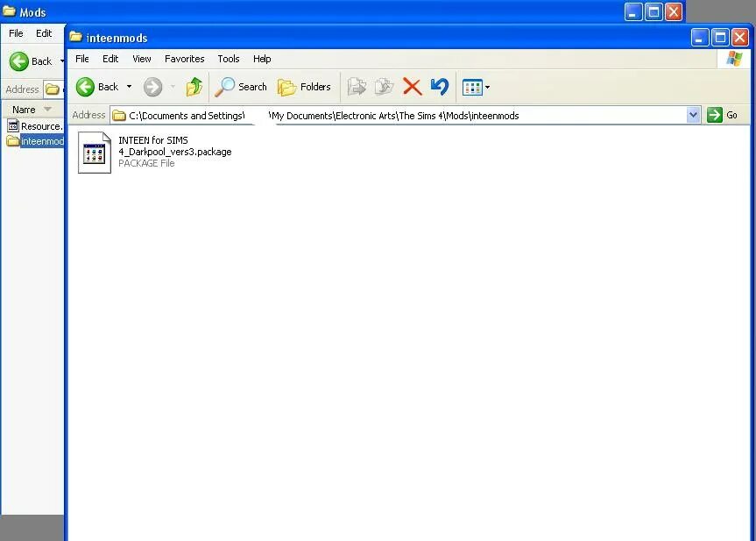Maximize the inteenmods window

coord(720,37)
